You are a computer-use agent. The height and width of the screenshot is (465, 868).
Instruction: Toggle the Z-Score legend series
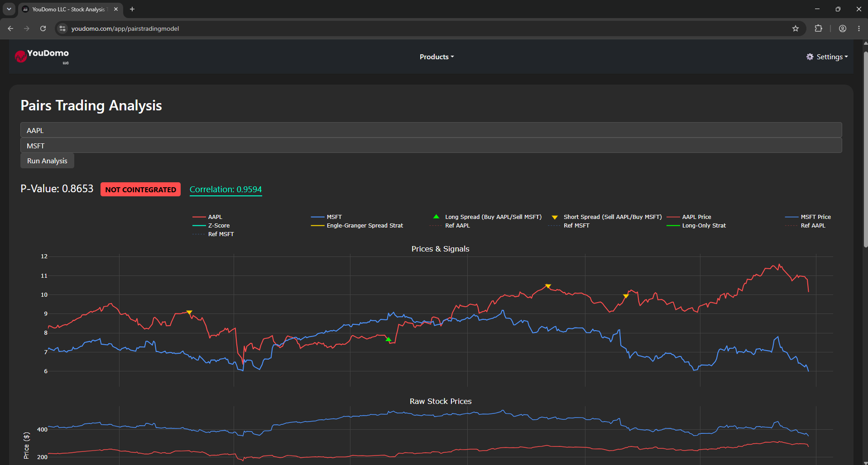(211, 226)
